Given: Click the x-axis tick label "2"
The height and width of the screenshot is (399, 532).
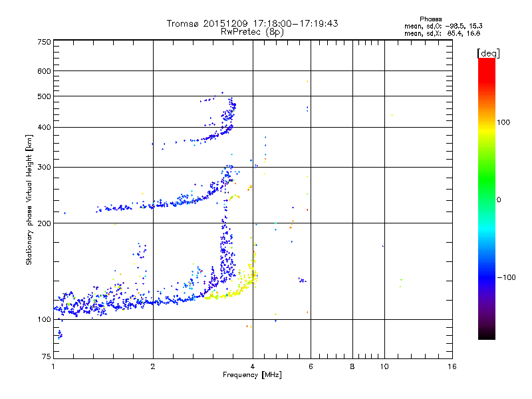Looking at the screenshot, I should click(153, 366).
